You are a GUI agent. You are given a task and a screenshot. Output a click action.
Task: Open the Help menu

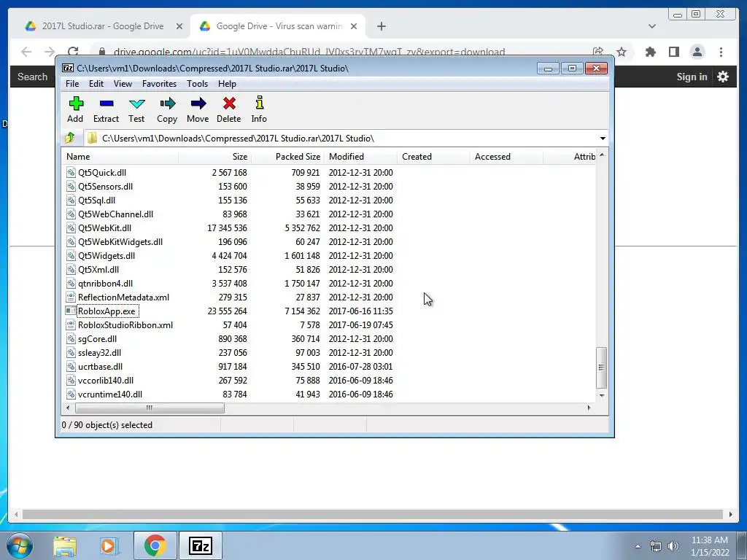pyautogui.click(x=227, y=84)
